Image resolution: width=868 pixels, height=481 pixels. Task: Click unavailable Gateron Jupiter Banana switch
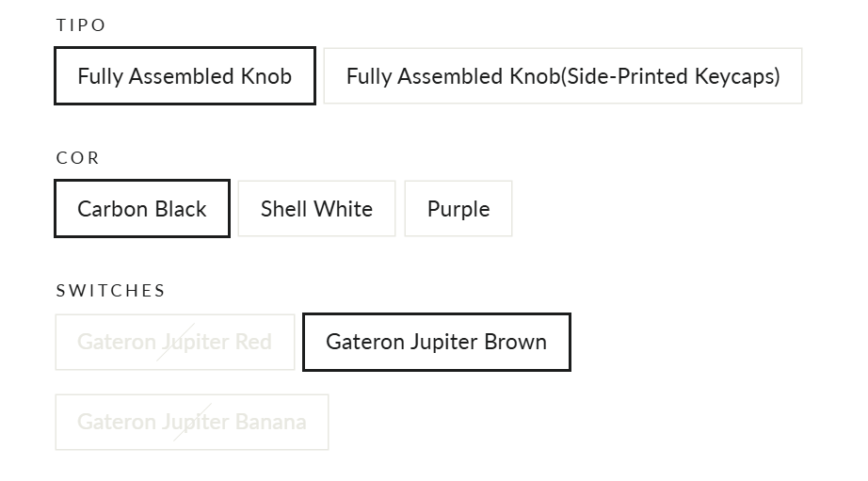[191, 422]
